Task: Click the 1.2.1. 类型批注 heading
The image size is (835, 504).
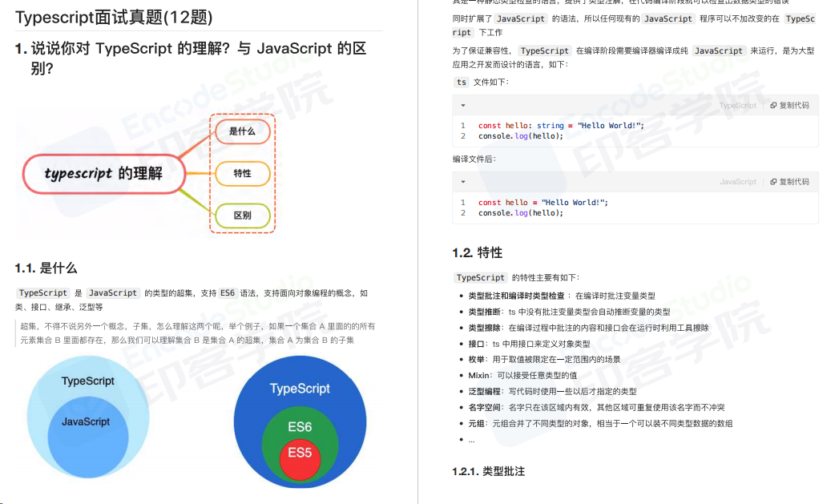Action: tap(488, 471)
